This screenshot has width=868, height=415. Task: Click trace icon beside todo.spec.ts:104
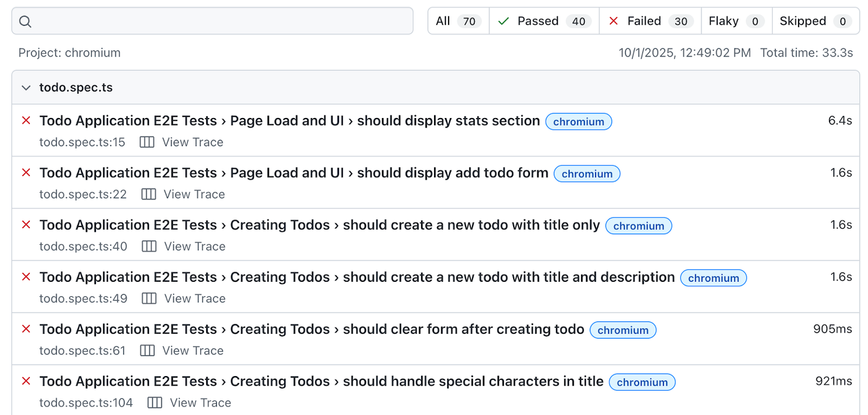(x=155, y=403)
